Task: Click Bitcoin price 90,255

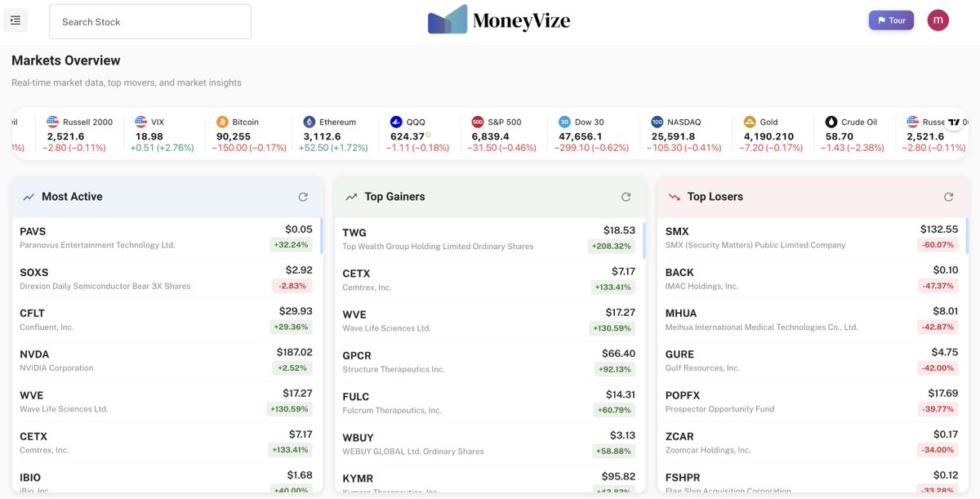Action: tap(234, 136)
